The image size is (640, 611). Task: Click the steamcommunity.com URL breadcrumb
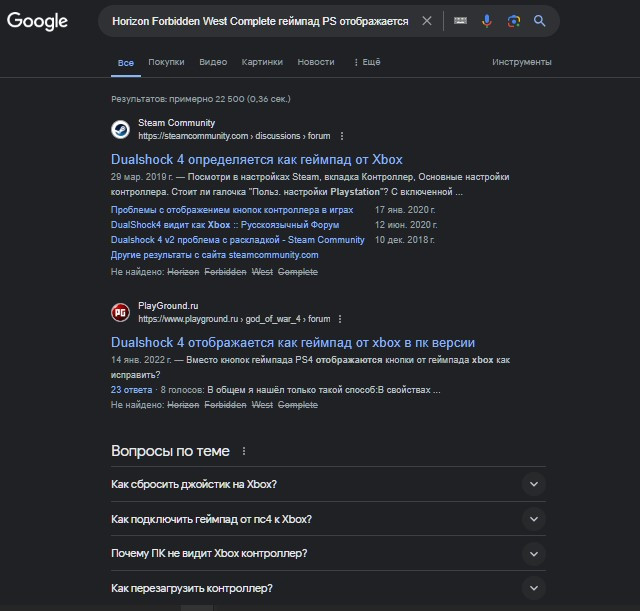pyautogui.click(x=234, y=136)
